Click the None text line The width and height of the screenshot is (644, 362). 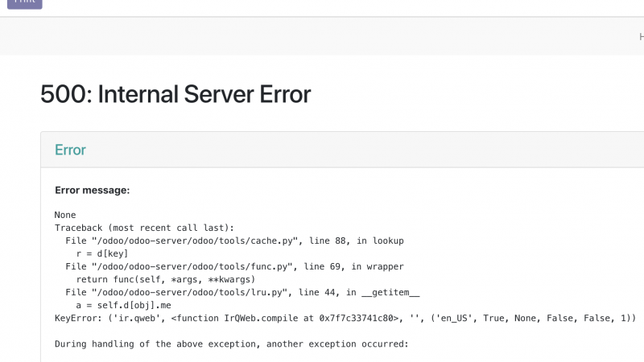coord(65,216)
